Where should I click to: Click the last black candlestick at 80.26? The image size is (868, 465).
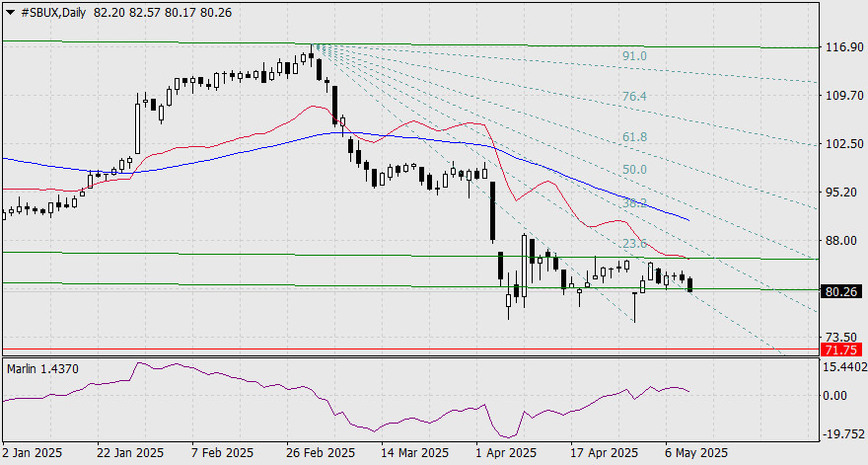pos(689,285)
